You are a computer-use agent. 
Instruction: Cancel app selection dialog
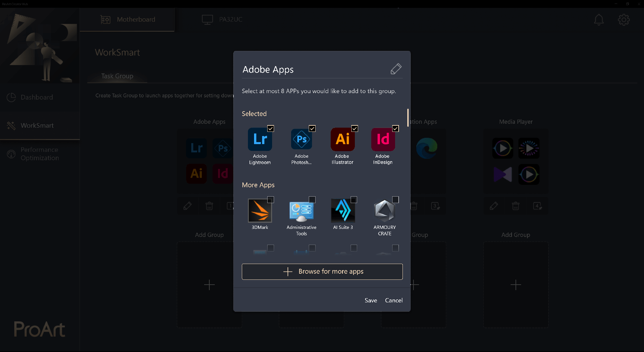[x=393, y=300]
